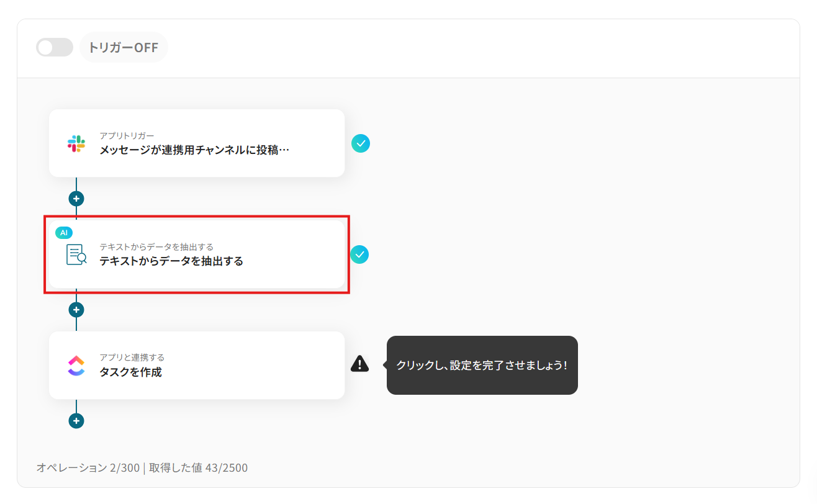817x504 pixels.
Task: Click the クリックし、設定を完了させましょう! tooltip
Action: (x=482, y=365)
